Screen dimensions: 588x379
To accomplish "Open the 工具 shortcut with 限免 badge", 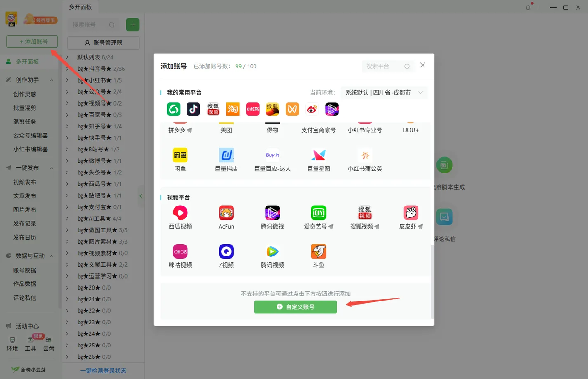I will click(x=30, y=344).
